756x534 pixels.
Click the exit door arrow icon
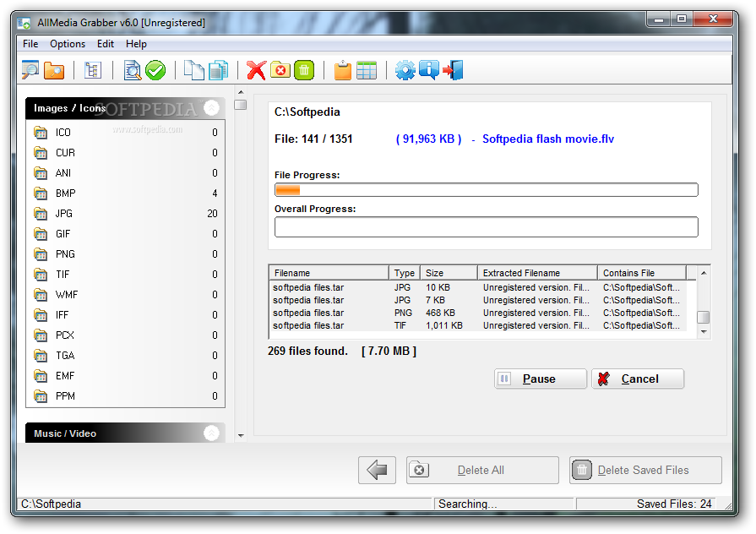click(x=453, y=70)
